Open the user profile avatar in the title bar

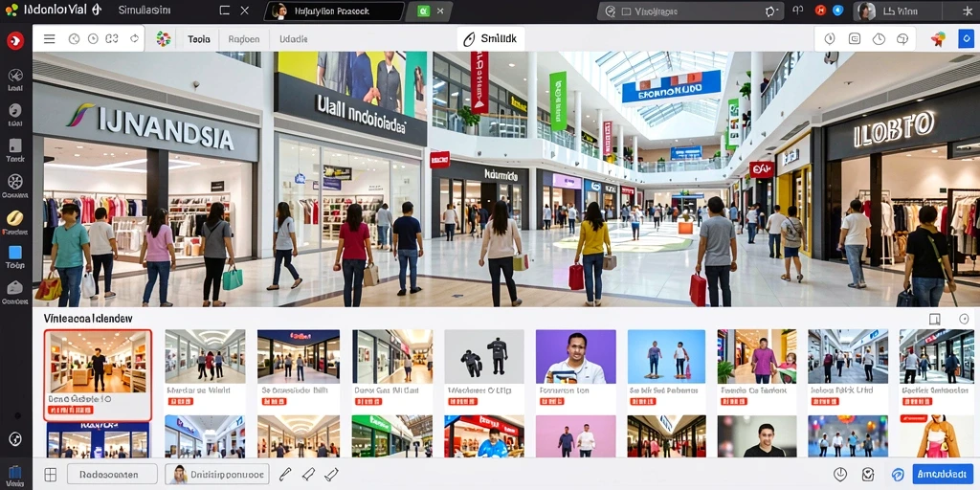pyautogui.click(x=866, y=11)
